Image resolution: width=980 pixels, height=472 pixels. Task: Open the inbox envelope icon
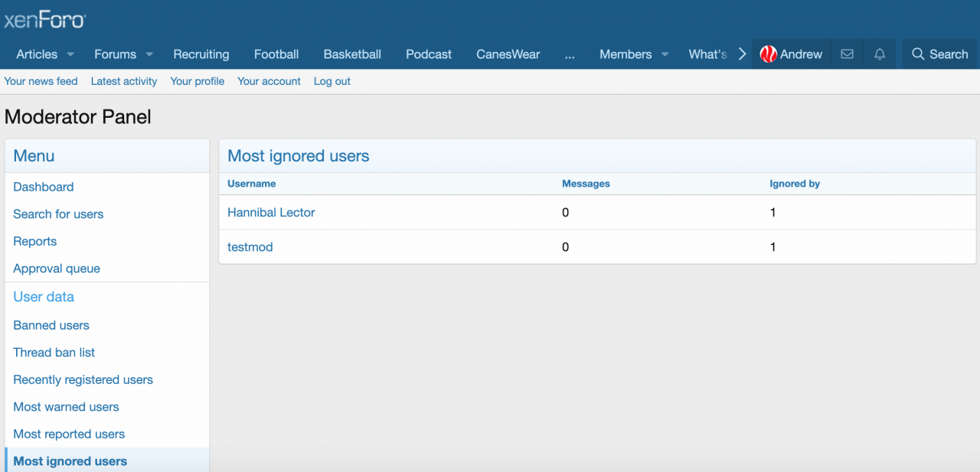pos(847,54)
